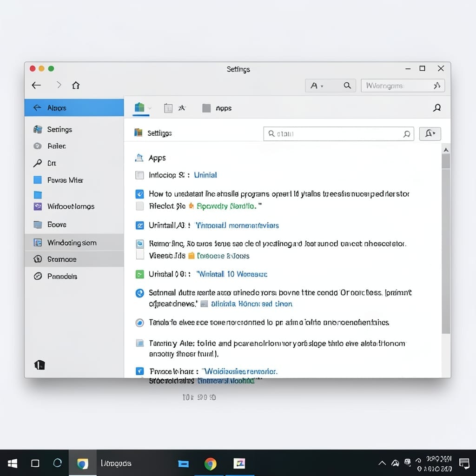Open the Windows Start button

pos(13,463)
